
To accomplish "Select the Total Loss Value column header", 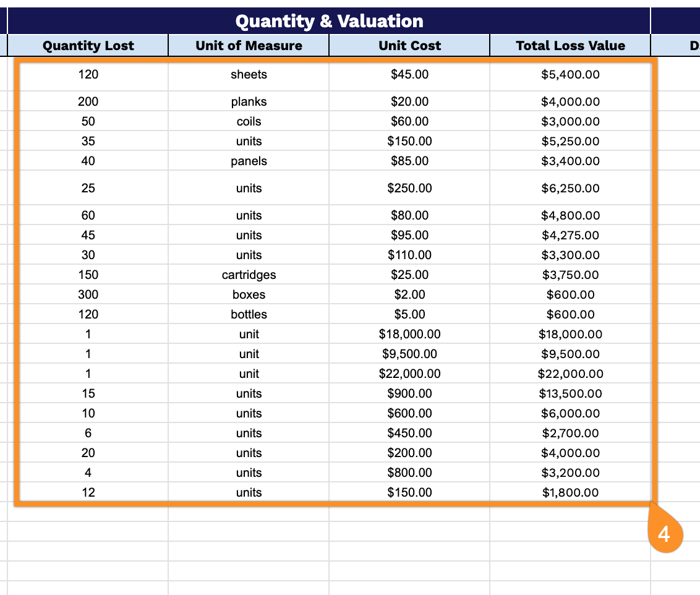I will point(570,45).
